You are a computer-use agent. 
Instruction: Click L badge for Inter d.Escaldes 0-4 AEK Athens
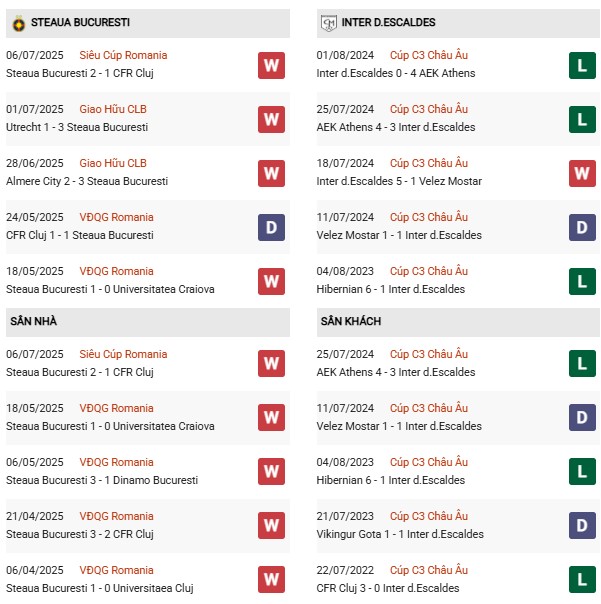click(x=582, y=65)
